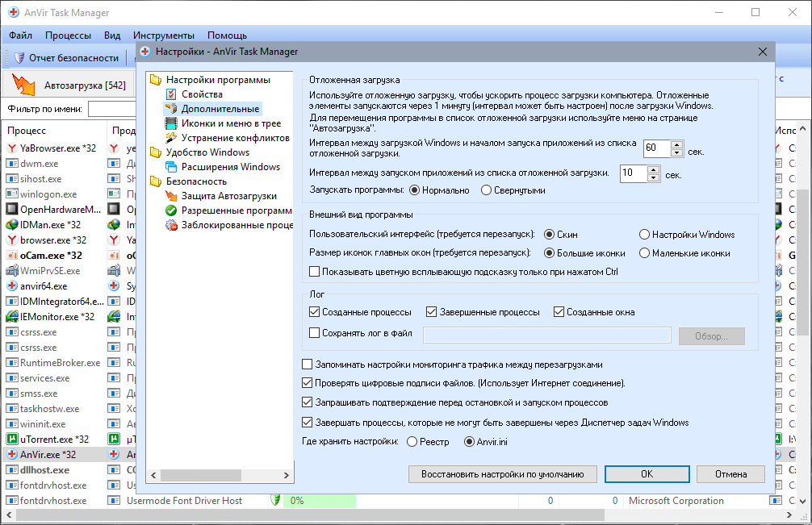This screenshot has width=812, height=525.
Task: Open the Вид menu
Action: [x=112, y=35]
